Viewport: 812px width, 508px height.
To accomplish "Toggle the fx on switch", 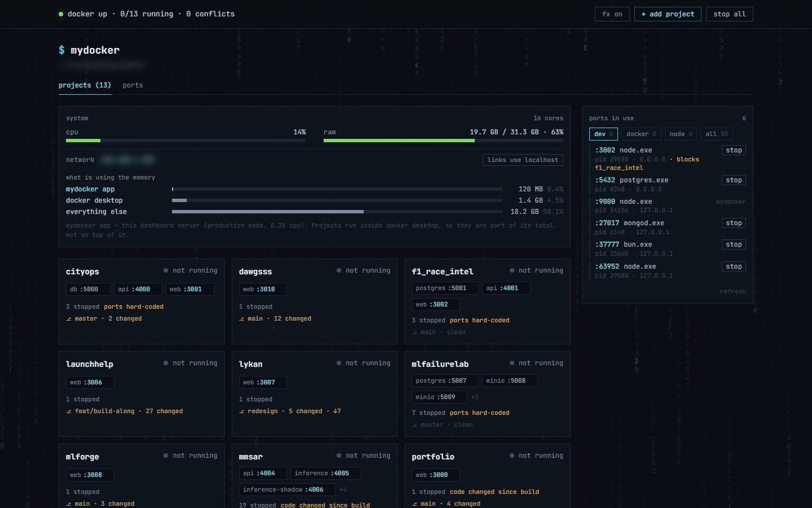I will (x=612, y=14).
